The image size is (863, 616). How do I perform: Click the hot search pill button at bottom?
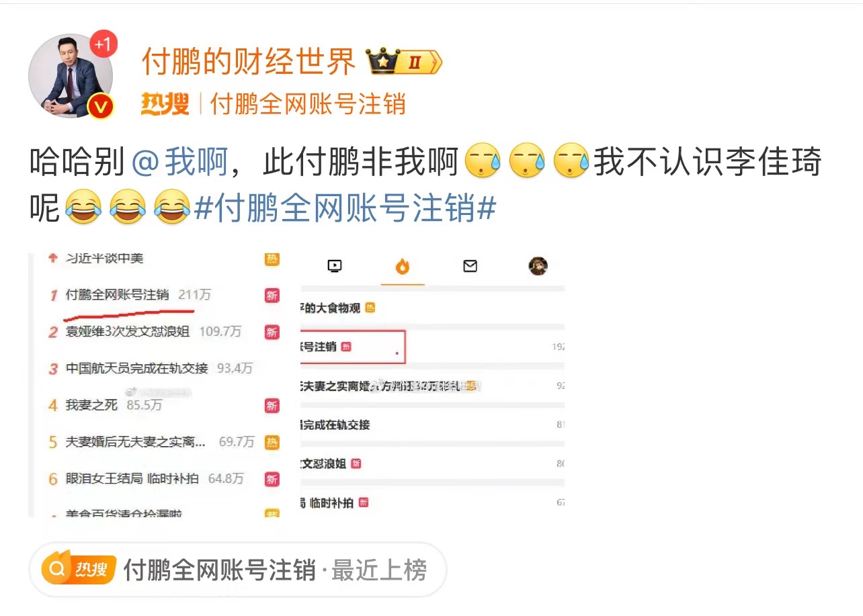pyautogui.click(x=237, y=570)
